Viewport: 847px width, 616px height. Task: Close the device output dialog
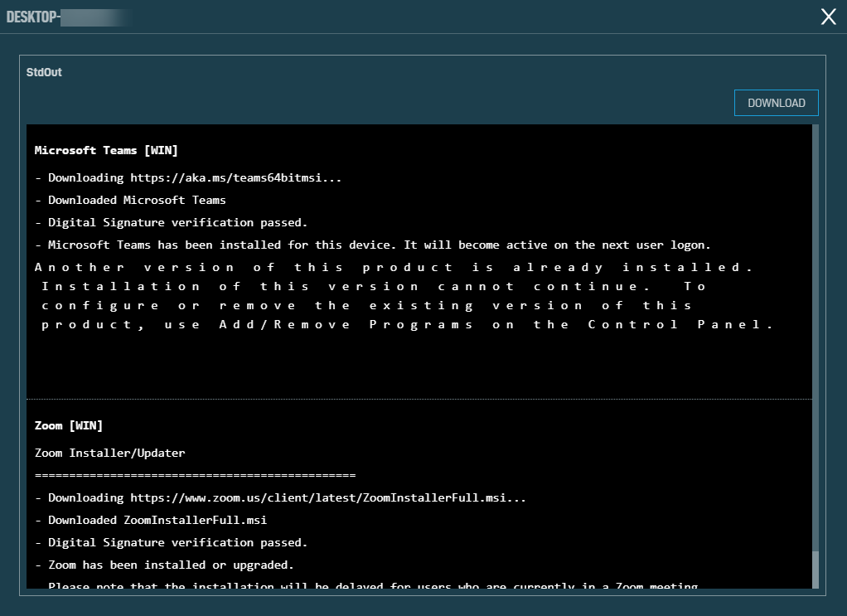click(828, 17)
